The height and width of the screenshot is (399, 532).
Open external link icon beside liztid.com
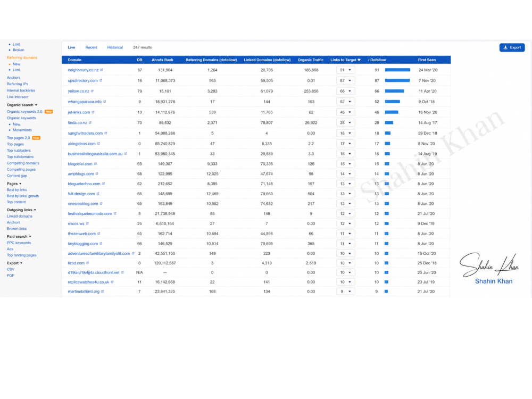(88, 263)
